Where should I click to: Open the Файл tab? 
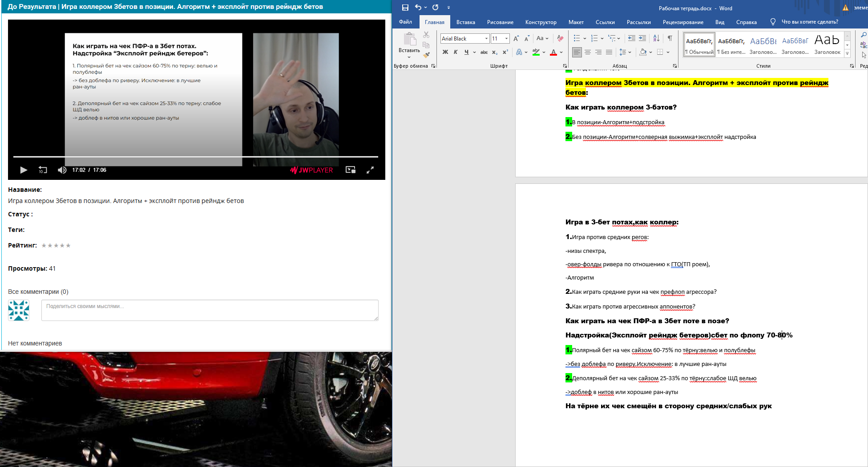pos(405,22)
